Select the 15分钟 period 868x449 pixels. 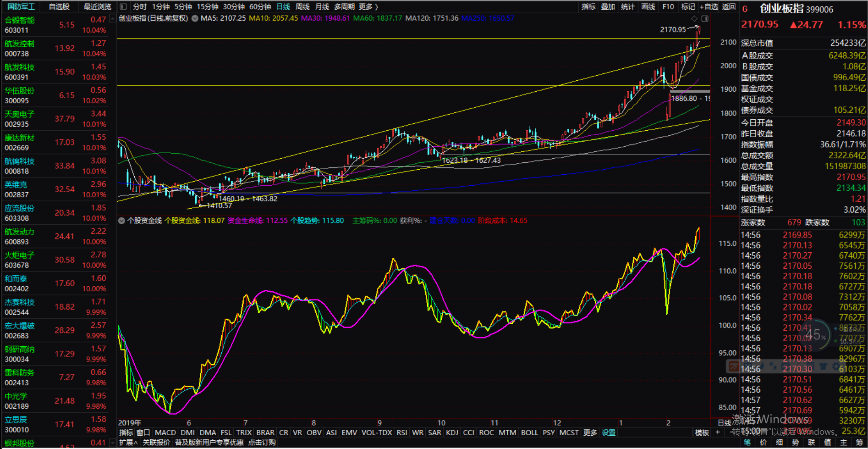[x=208, y=6]
